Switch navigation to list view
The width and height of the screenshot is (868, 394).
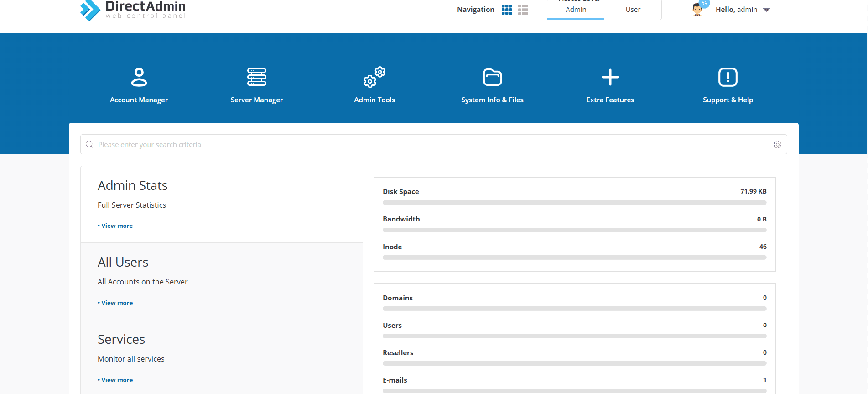[x=523, y=10]
